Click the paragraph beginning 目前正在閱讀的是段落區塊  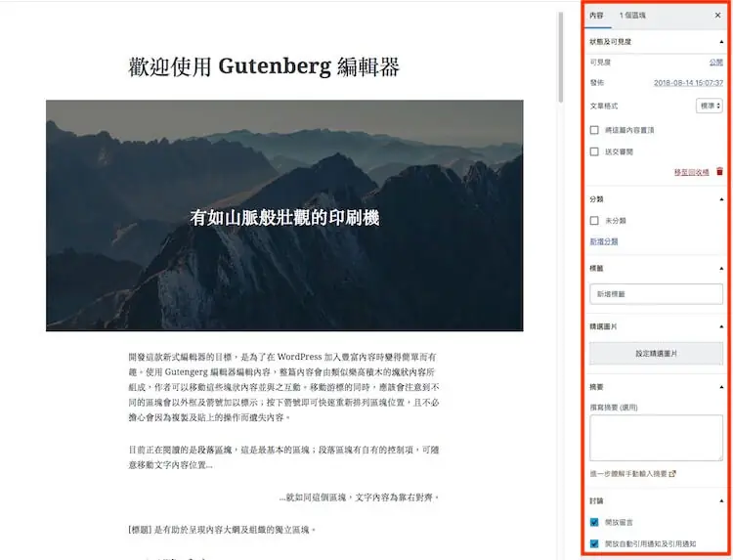(283, 457)
